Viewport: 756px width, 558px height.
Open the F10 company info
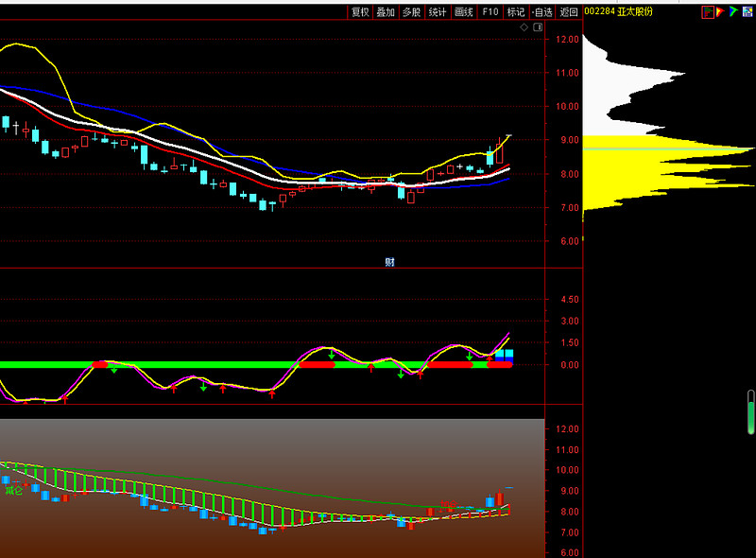[x=490, y=12]
